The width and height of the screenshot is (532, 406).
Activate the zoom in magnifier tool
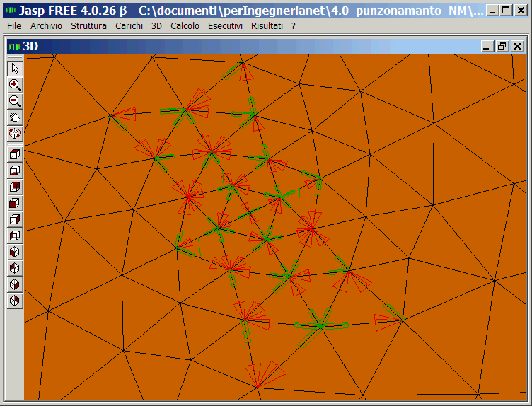tap(15, 85)
